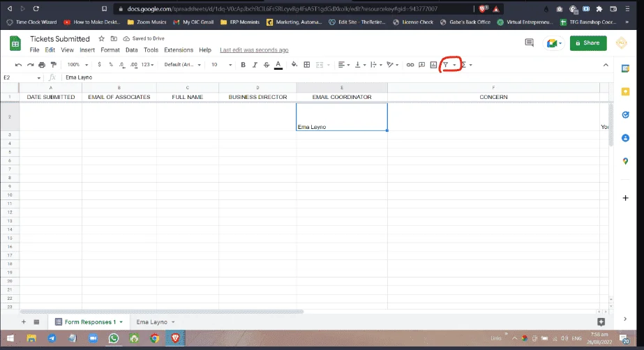Select the CONCERN header cell

(x=493, y=97)
